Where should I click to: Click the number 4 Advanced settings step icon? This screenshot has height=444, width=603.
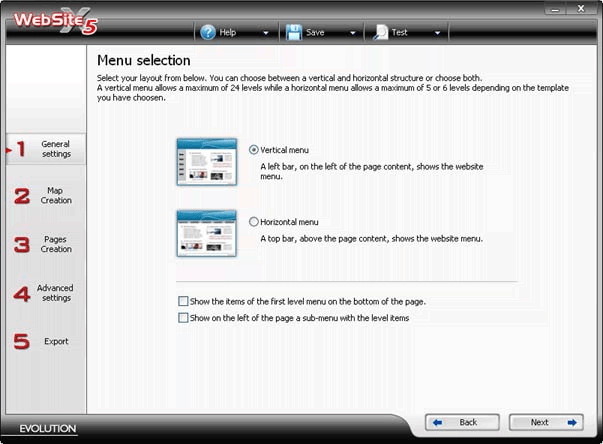(21, 293)
